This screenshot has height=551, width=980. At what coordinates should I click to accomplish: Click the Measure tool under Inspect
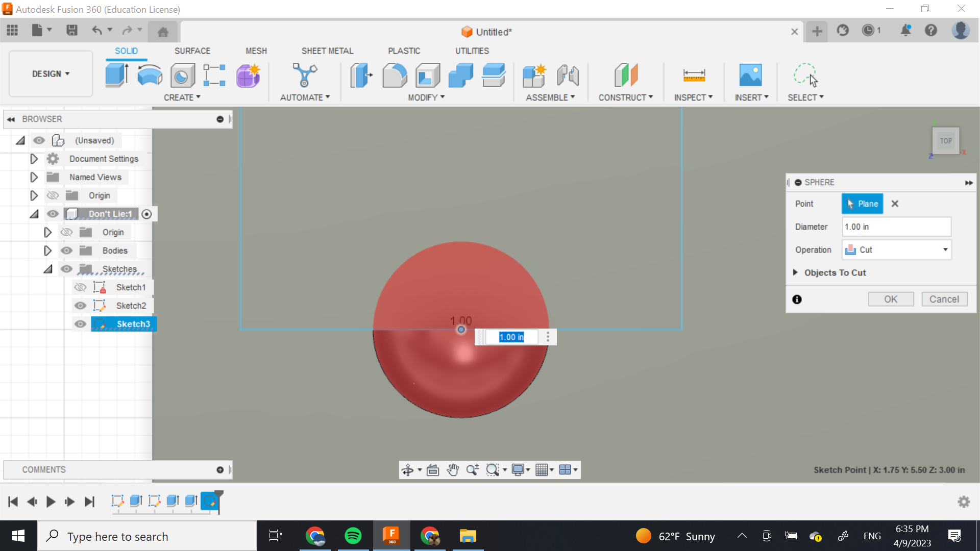click(x=694, y=76)
